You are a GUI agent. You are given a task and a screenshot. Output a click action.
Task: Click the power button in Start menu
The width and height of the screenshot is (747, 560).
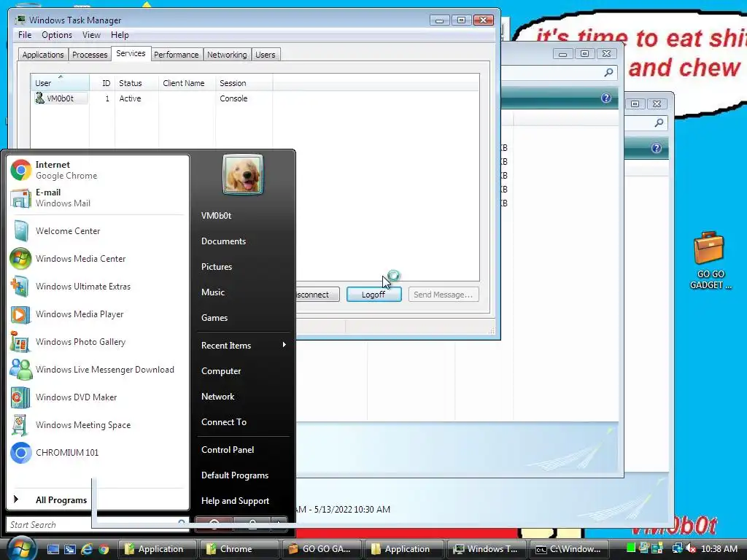click(214, 524)
